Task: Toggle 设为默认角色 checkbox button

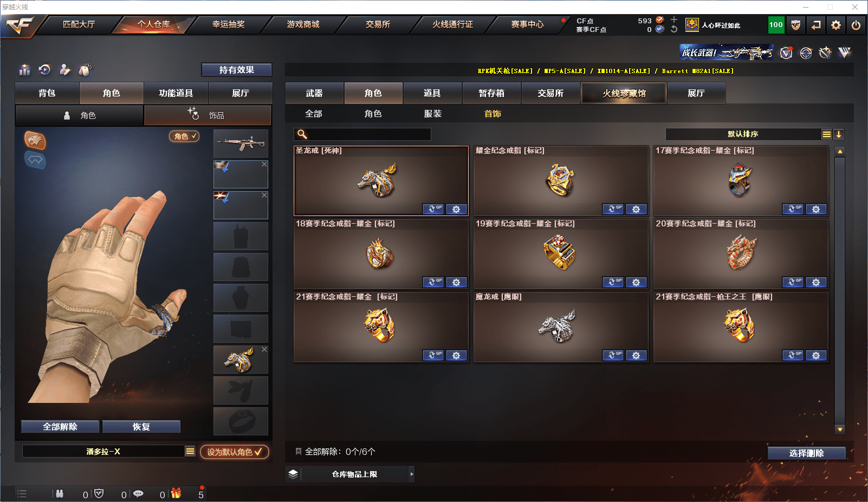Action: pos(235,452)
